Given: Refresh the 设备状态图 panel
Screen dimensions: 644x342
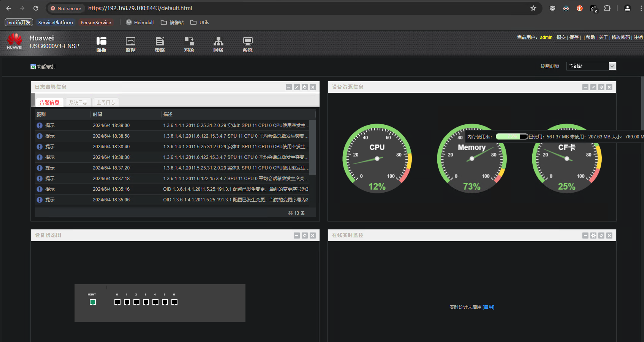Looking at the screenshot, I should (305, 236).
